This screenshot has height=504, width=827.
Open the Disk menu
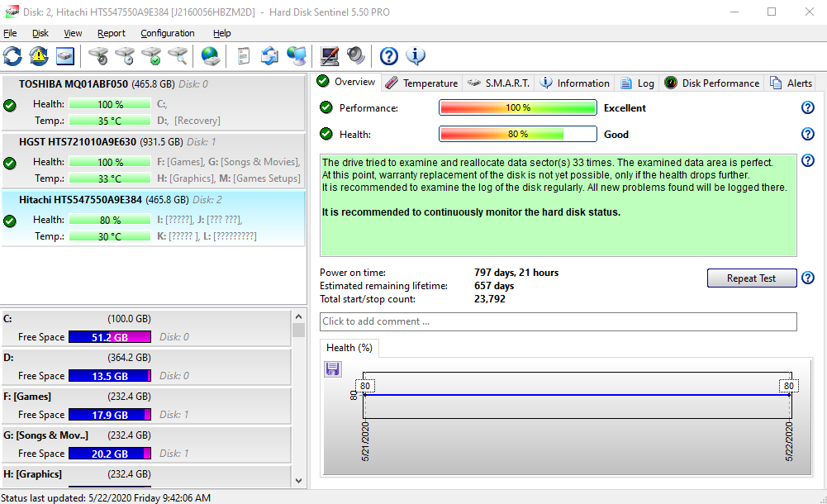pos(40,33)
